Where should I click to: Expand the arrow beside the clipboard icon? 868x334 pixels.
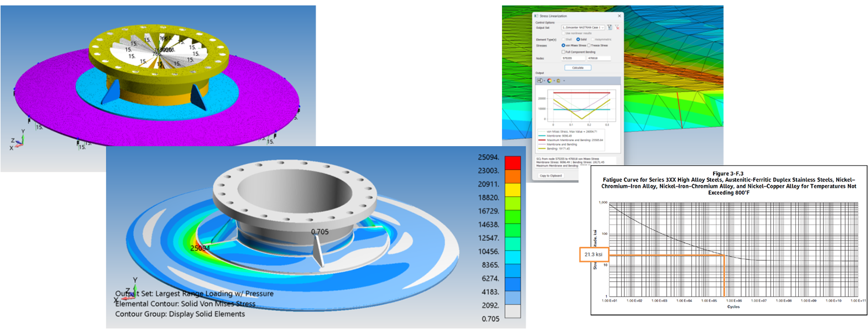pos(564,81)
